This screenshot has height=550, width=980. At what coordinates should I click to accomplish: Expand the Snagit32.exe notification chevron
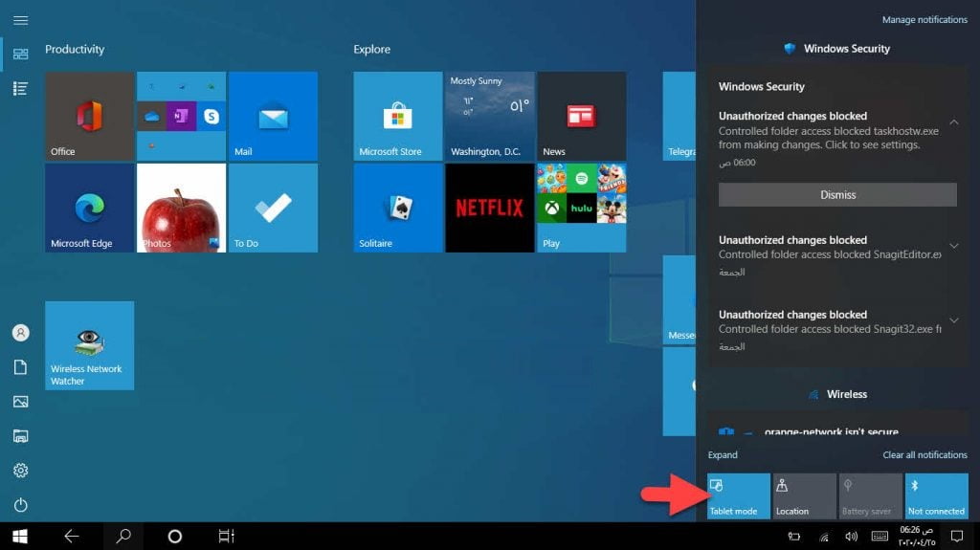[954, 320]
